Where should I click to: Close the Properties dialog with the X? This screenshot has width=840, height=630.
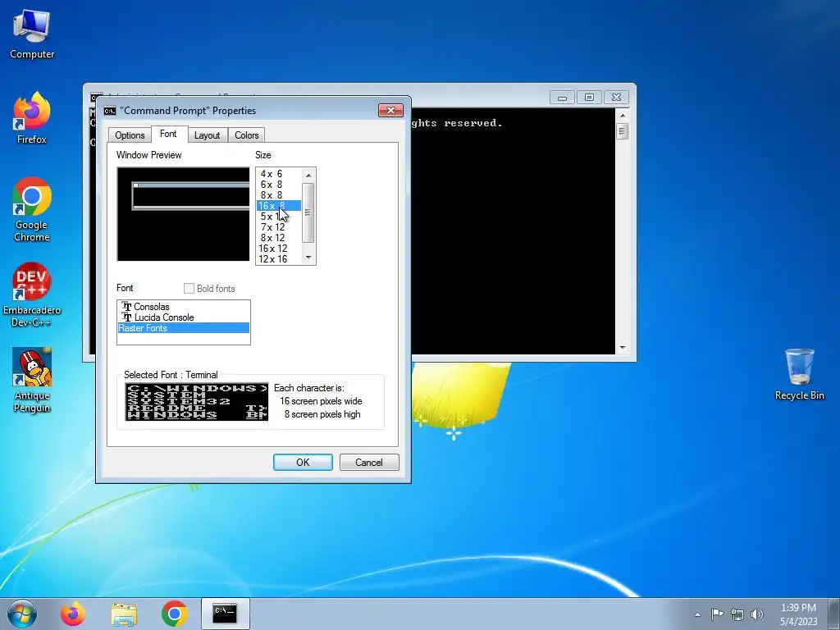click(390, 110)
